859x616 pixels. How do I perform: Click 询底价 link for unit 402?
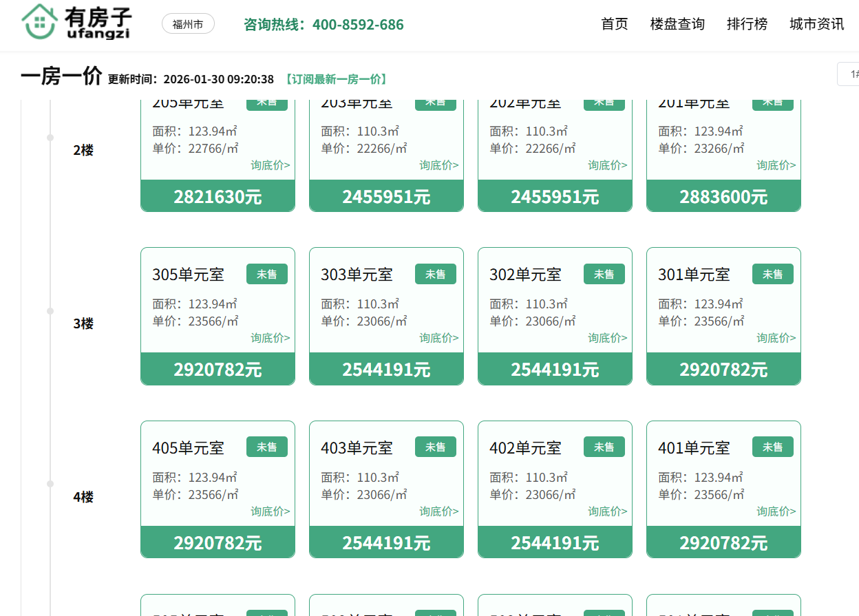[x=607, y=511]
